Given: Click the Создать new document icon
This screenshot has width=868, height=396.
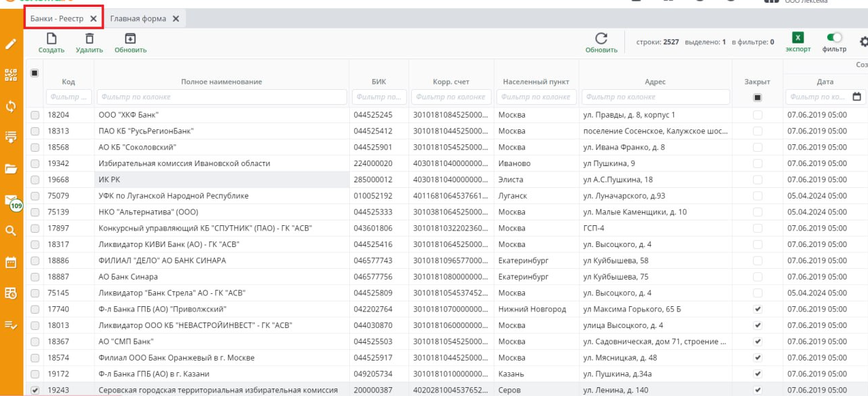Looking at the screenshot, I should [x=51, y=39].
